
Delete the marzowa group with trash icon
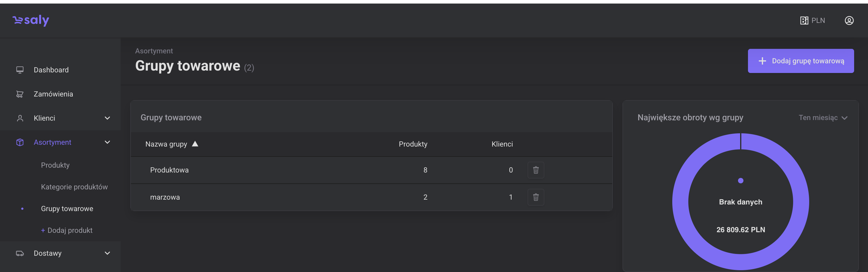[x=535, y=197]
